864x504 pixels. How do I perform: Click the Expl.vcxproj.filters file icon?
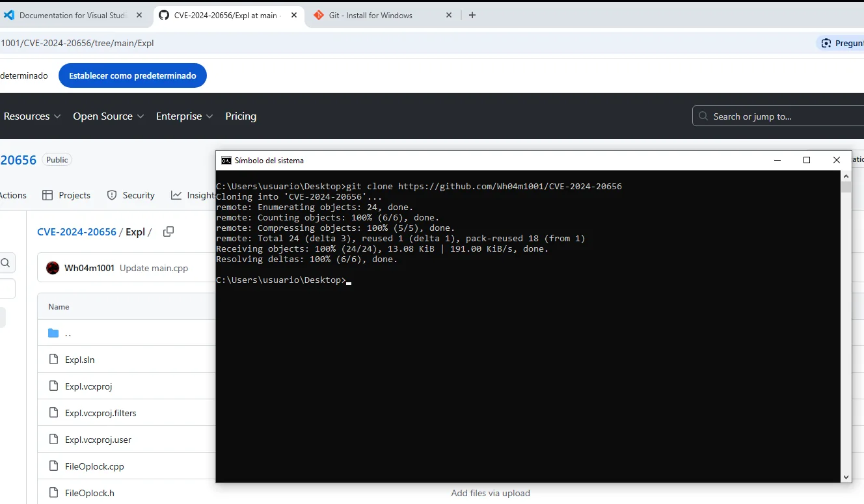[x=53, y=413]
